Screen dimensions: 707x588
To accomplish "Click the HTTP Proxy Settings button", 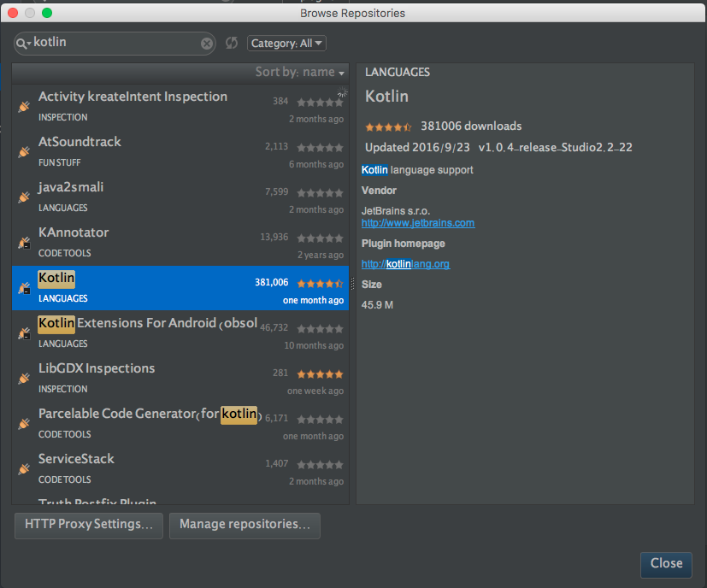I will tap(89, 526).
